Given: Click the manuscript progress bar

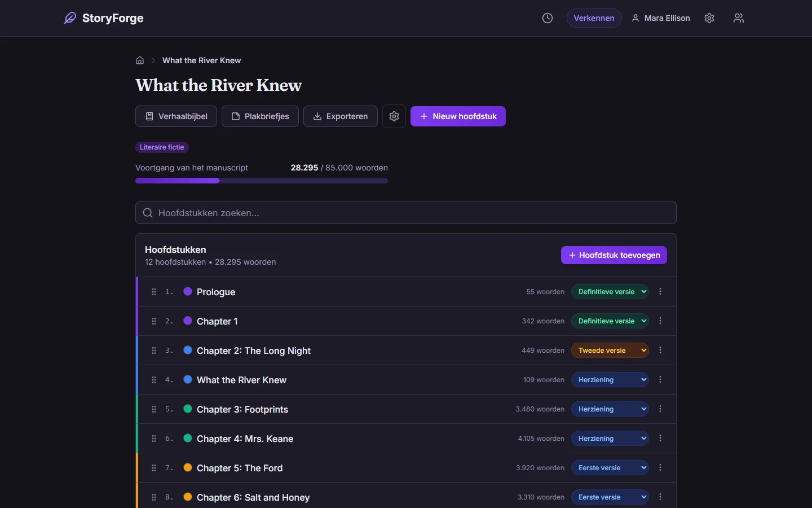Looking at the screenshot, I should [x=262, y=181].
